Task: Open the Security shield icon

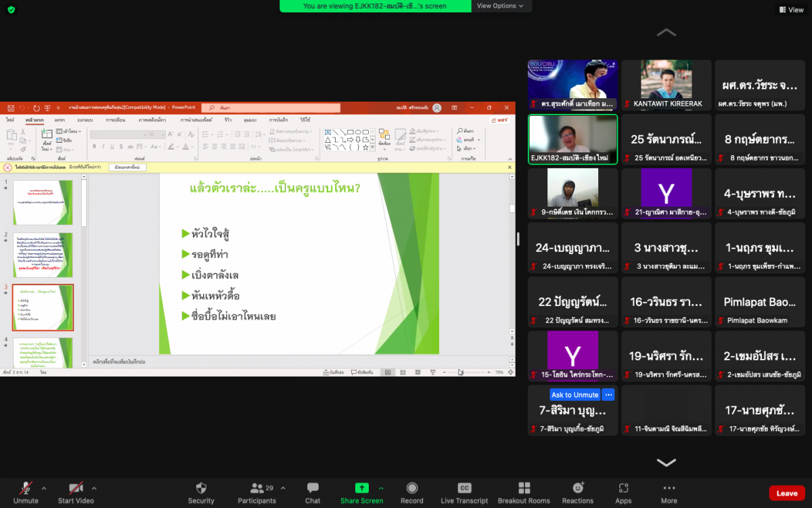Action: click(x=201, y=488)
